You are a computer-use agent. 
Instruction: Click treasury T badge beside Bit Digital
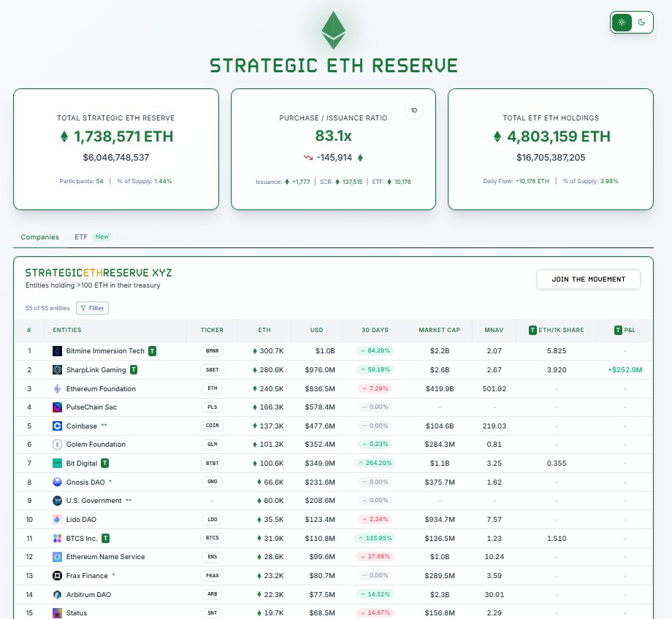point(105,463)
